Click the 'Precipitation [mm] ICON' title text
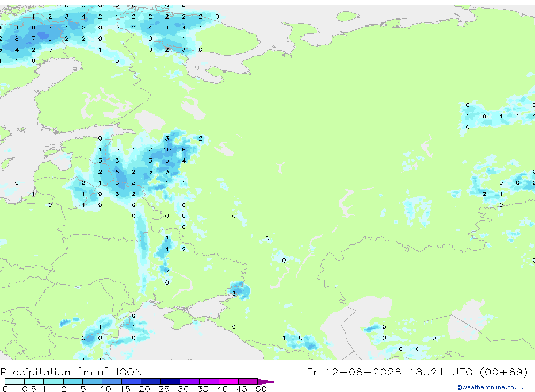This screenshot has height=392, width=535. tap(71, 372)
